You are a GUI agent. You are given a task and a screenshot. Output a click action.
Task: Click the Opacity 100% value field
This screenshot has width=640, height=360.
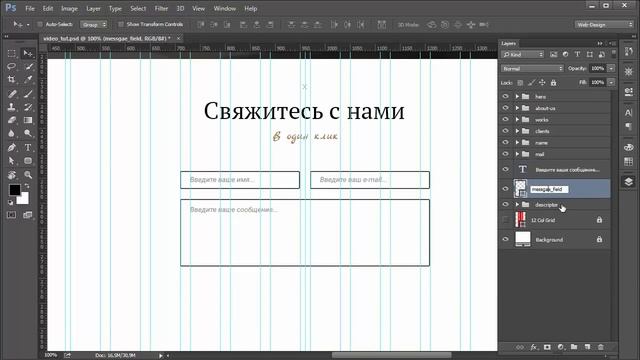pyautogui.click(x=598, y=69)
